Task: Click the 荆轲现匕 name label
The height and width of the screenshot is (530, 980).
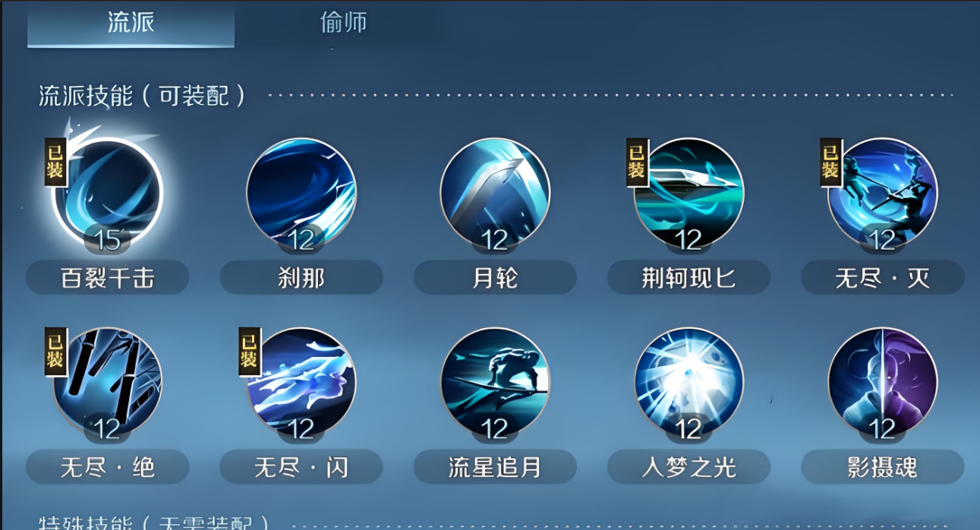Action: coord(689,278)
